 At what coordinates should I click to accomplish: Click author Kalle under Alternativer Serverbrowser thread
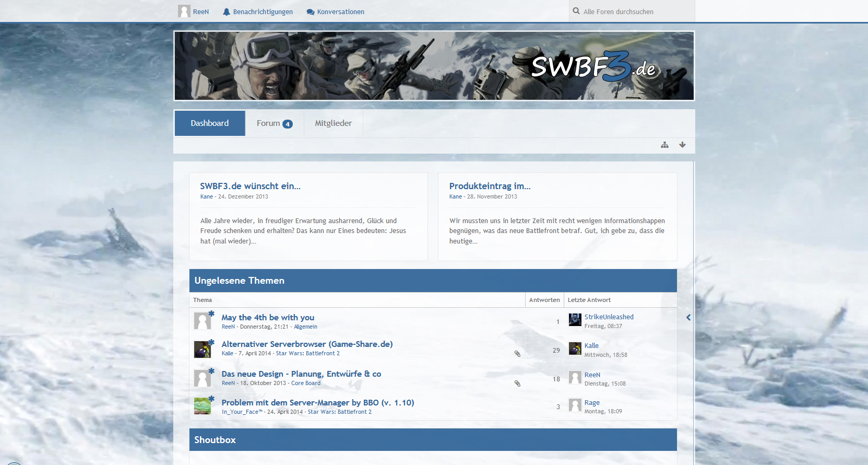click(x=228, y=354)
